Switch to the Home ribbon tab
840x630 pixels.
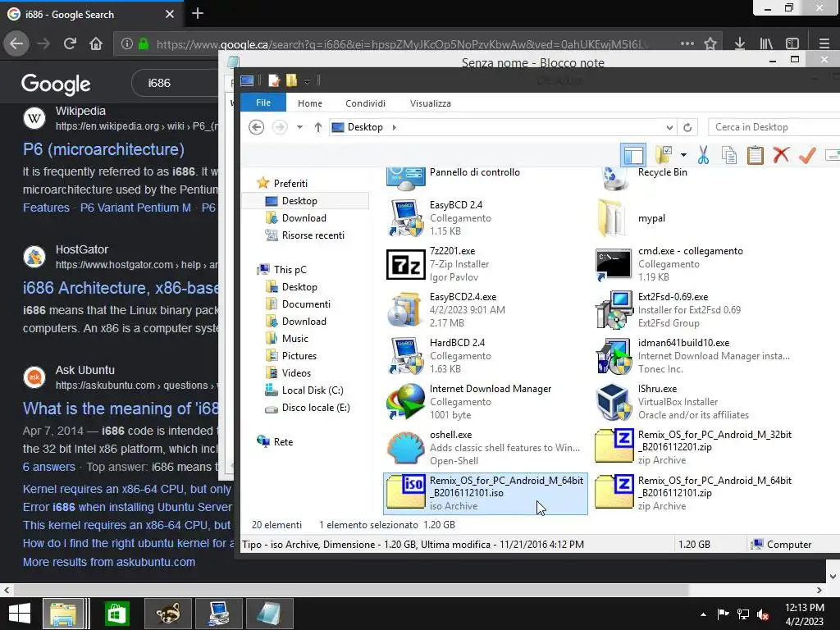[x=309, y=103]
